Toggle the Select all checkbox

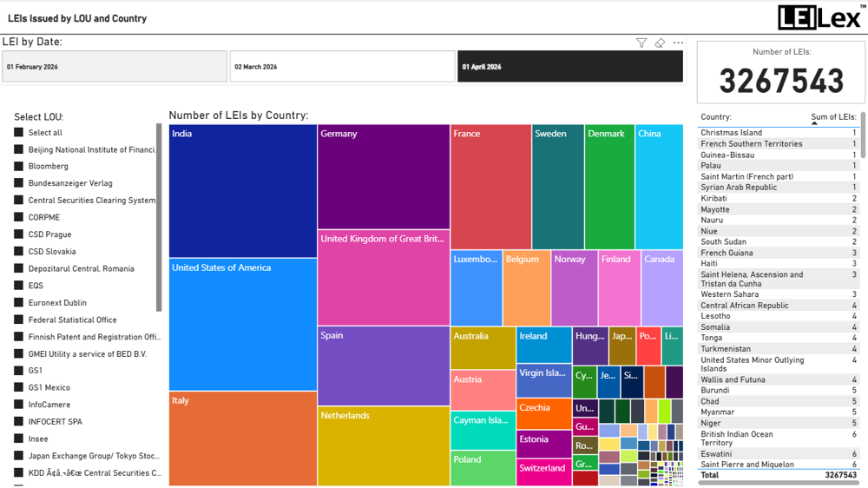click(19, 133)
